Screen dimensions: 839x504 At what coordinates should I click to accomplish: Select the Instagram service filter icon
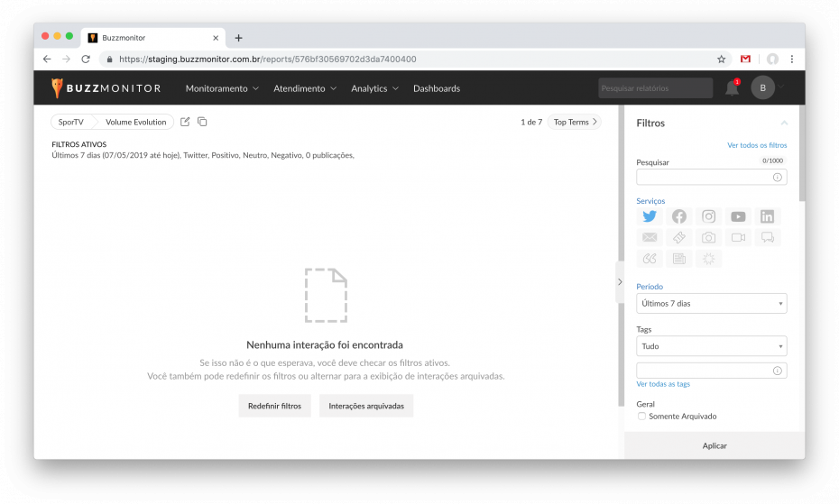708,216
